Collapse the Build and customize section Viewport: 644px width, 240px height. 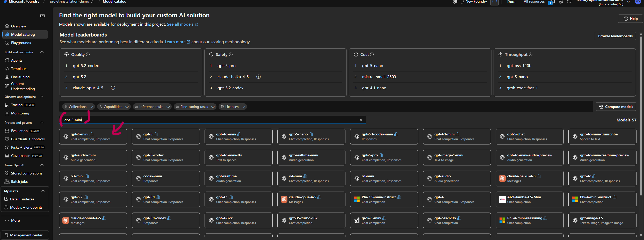tap(42, 52)
